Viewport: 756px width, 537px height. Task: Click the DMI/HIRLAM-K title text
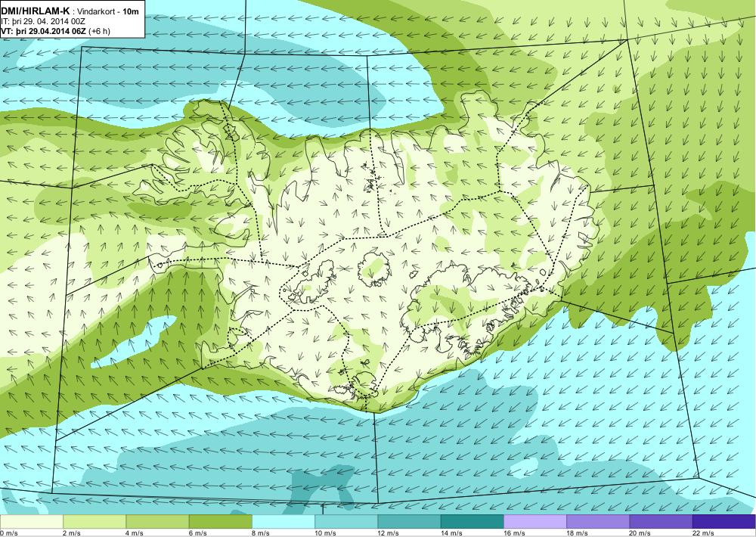[x=36, y=11]
